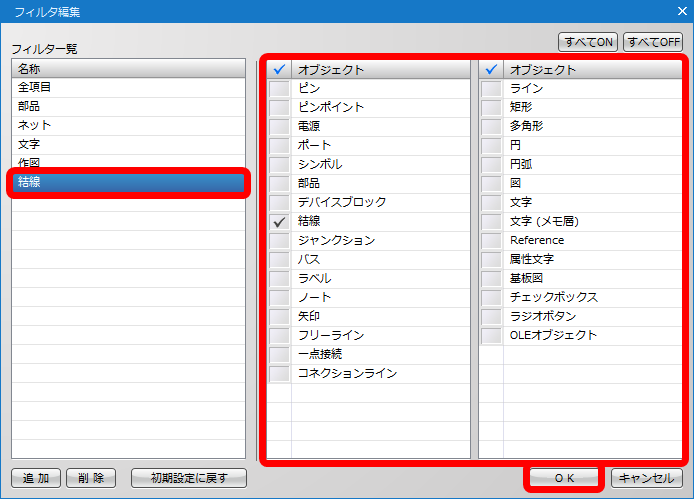694x499 pixels.
Task: Toggle the Reference checkbox
Action: point(491,240)
